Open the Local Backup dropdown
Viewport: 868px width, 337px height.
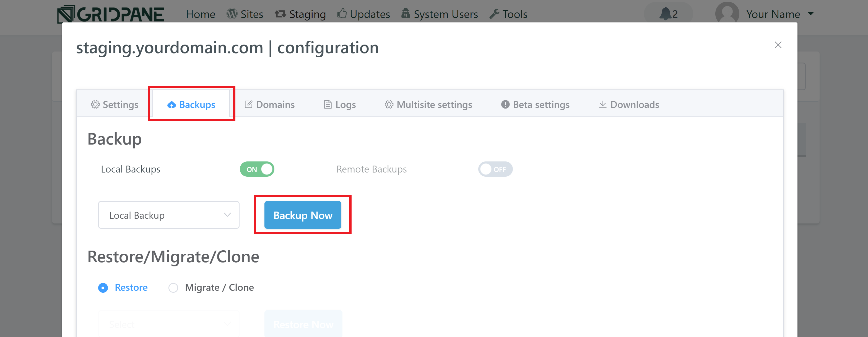point(169,215)
